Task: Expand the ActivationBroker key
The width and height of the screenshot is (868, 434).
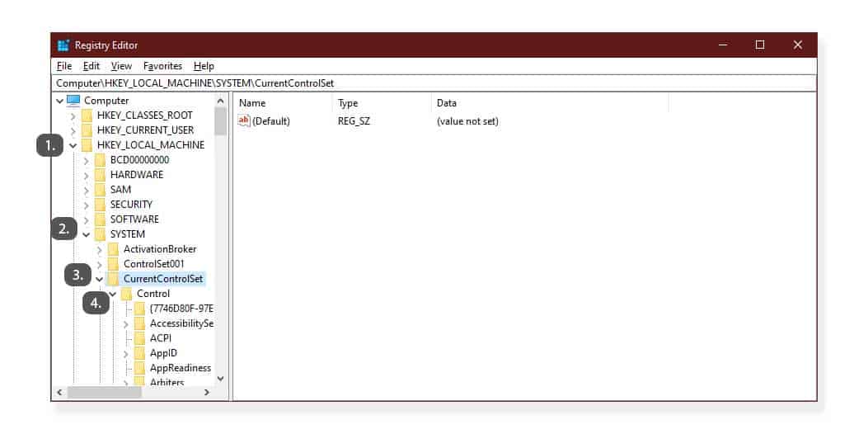Action: [100, 250]
